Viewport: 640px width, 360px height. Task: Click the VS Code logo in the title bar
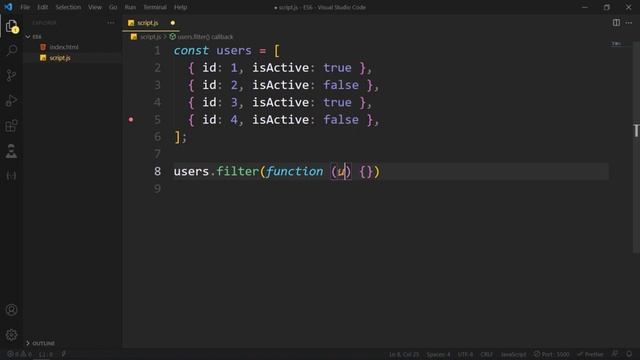9,7
